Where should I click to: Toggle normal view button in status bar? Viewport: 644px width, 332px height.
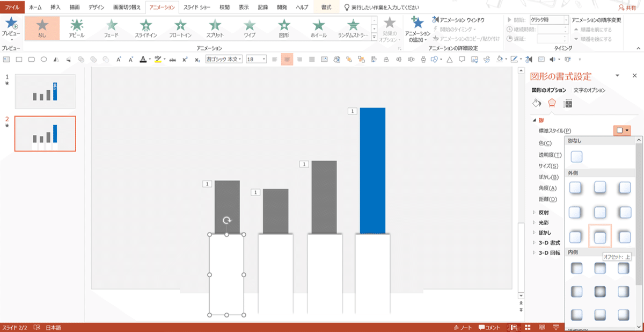514,327
